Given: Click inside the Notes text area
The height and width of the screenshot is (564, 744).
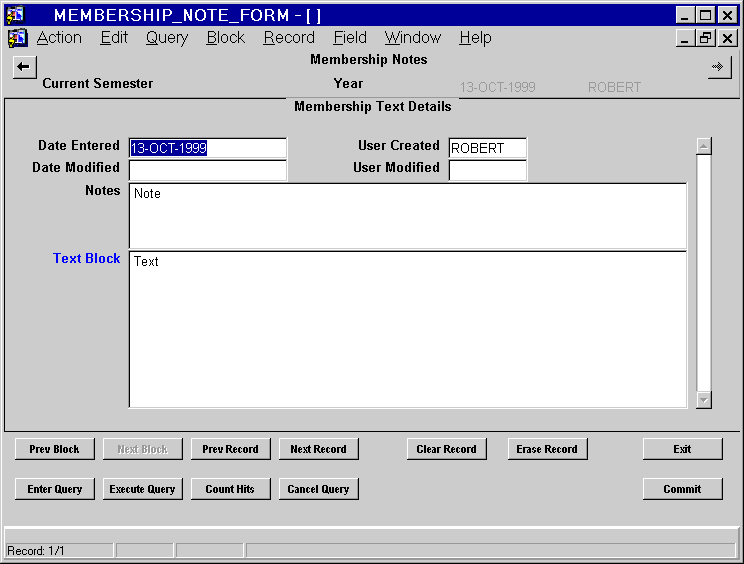Looking at the screenshot, I should [408, 216].
